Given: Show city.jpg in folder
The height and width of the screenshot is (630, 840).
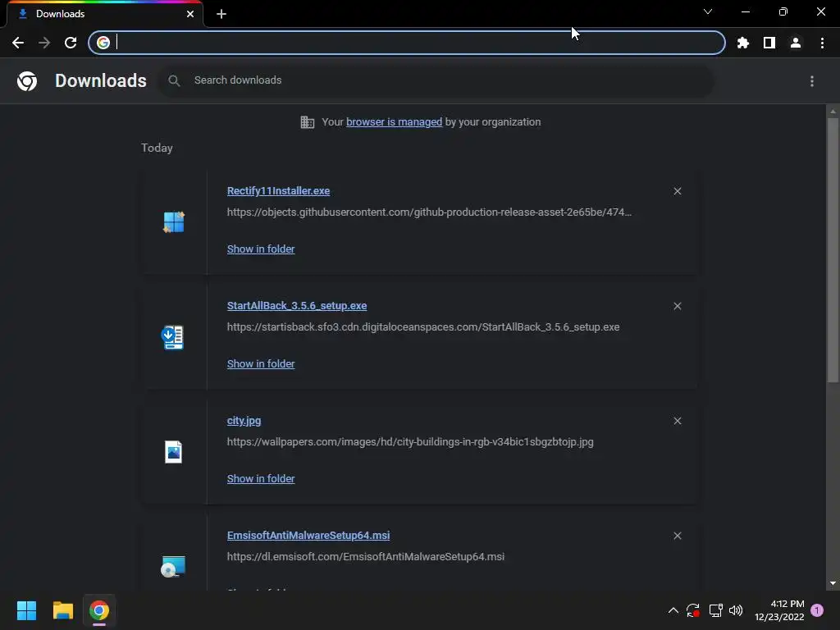Looking at the screenshot, I should [261, 479].
